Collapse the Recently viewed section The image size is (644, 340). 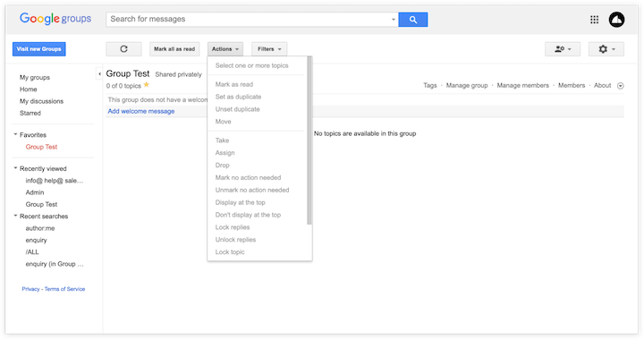tap(15, 168)
